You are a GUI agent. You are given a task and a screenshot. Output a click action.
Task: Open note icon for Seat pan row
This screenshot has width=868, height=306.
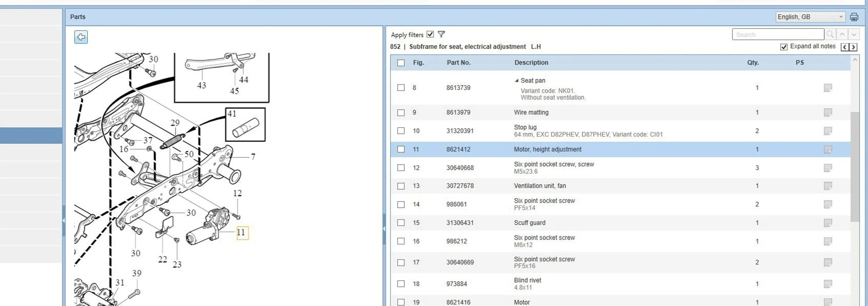(x=828, y=88)
